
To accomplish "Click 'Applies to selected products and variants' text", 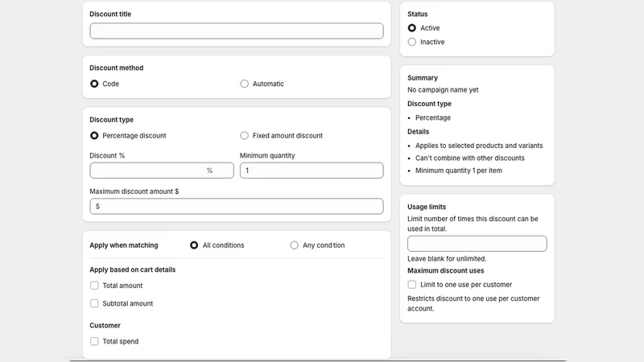I will pyautogui.click(x=479, y=146).
